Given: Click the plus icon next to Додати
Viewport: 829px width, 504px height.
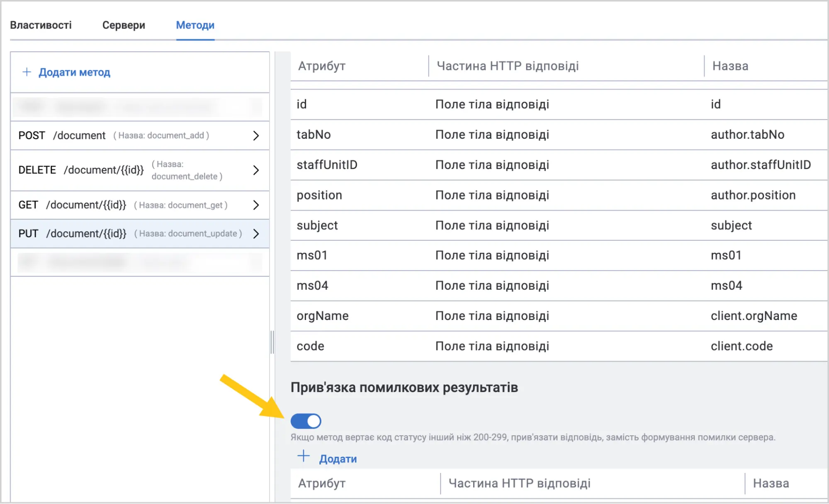Looking at the screenshot, I should [x=304, y=456].
